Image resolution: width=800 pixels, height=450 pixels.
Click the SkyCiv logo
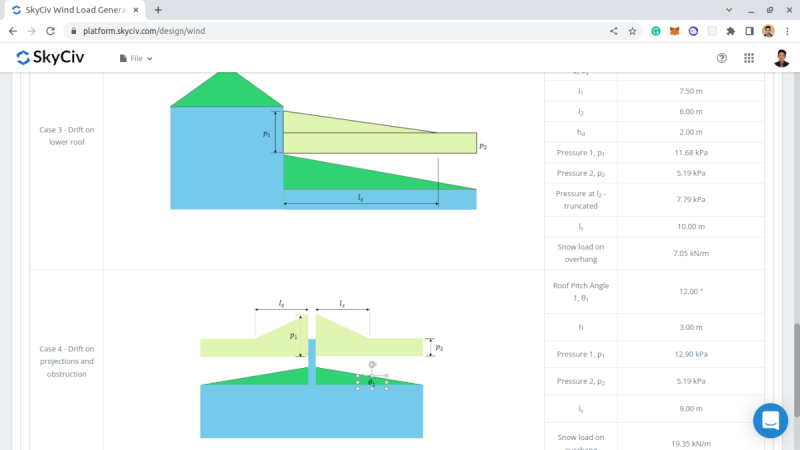[x=50, y=58]
